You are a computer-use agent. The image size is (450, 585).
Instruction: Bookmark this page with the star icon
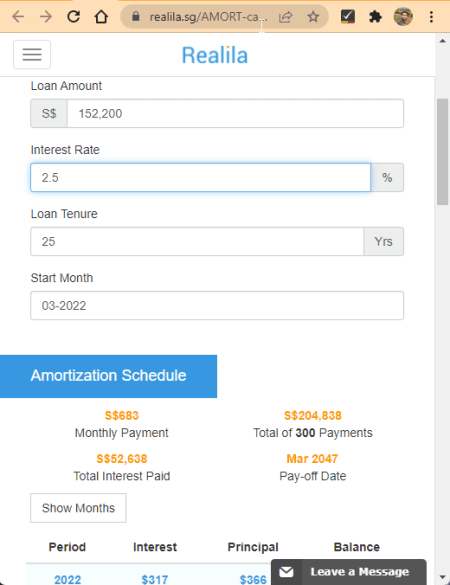(x=313, y=17)
